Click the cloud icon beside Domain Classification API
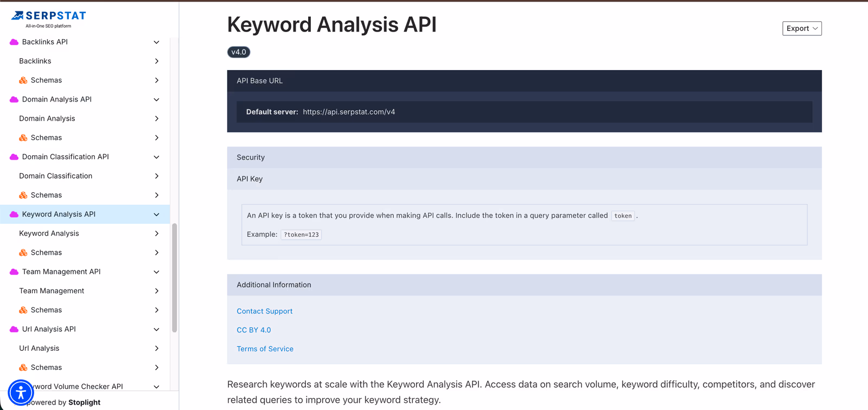The width and height of the screenshot is (868, 410). pos(14,157)
